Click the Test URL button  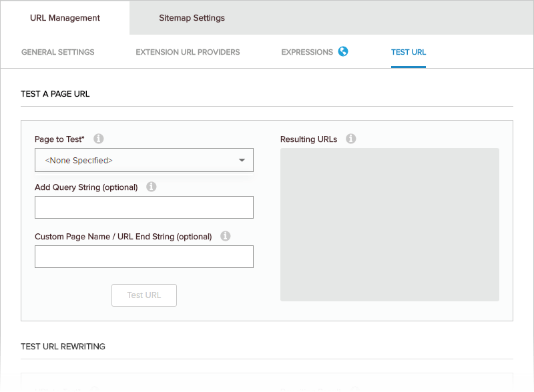pyautogui.click(x=144, y=295)
